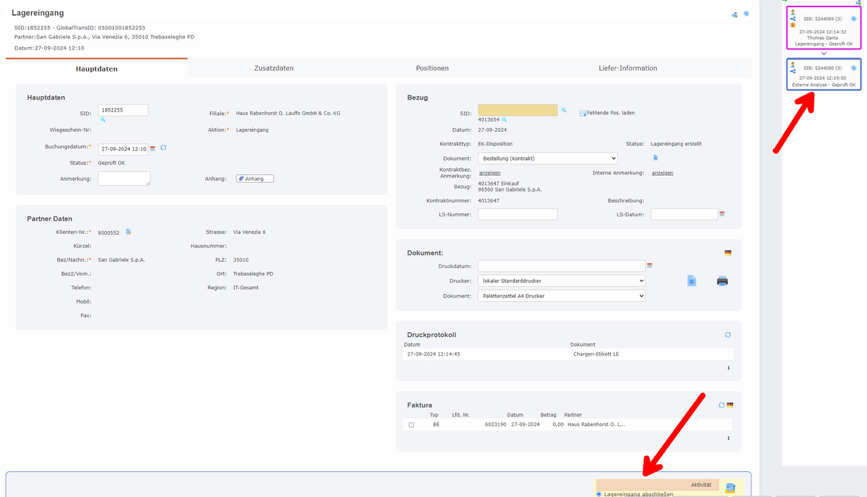Click into the Druckdatum input field
This screenshot has width=867, height=497.
[561, 266]
